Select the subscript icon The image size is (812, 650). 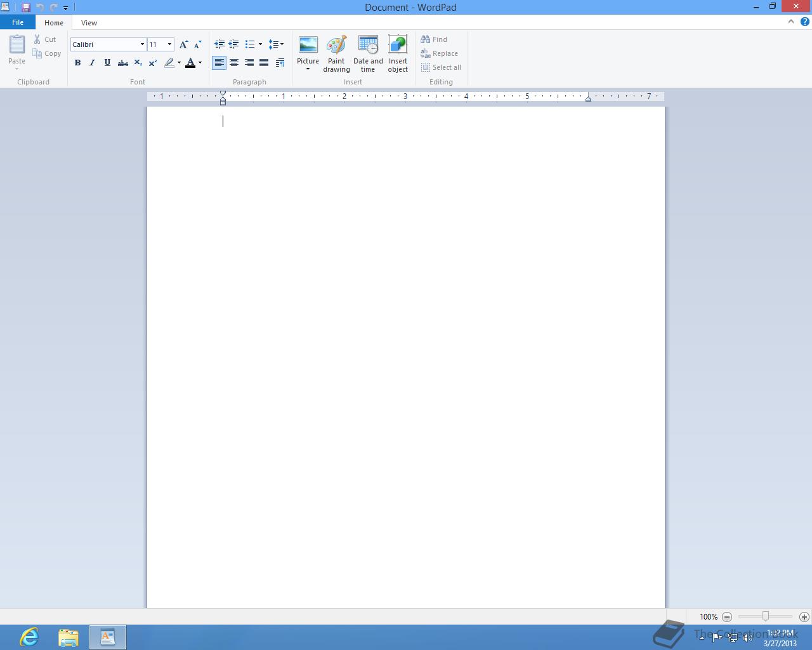pyautogui.click(x=138, y=63)
